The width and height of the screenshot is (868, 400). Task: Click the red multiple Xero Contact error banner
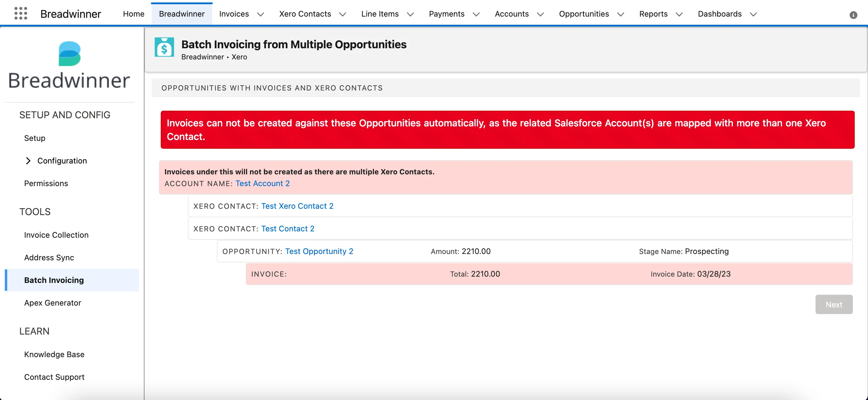click(508, 129)
